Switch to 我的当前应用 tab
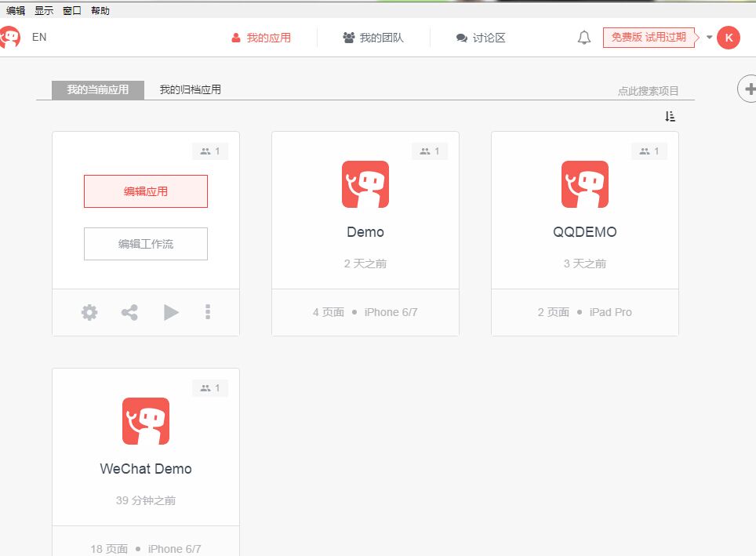Viewport: 756px width, 556px height. tap(98, 89)
